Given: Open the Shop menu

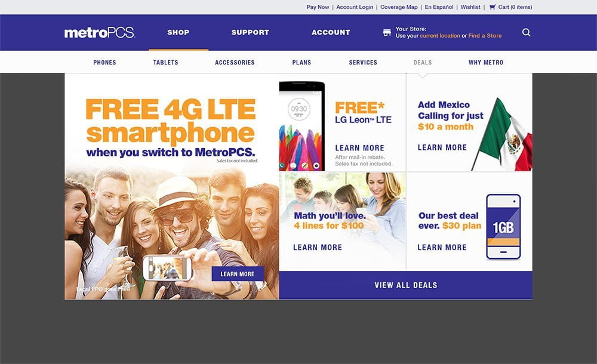Looking at the screenshot, I should (x=178, y=32).
